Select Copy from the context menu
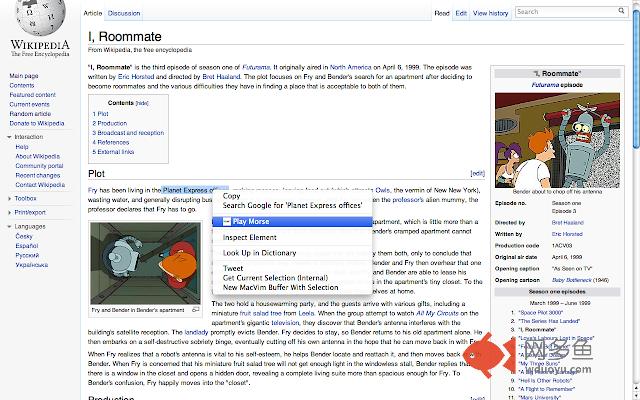This screenshot has height=400, width=640. pos(231,196)
